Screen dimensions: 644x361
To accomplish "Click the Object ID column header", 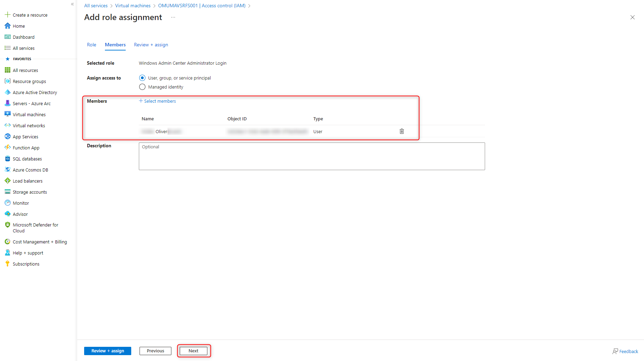I will [237, 119].
